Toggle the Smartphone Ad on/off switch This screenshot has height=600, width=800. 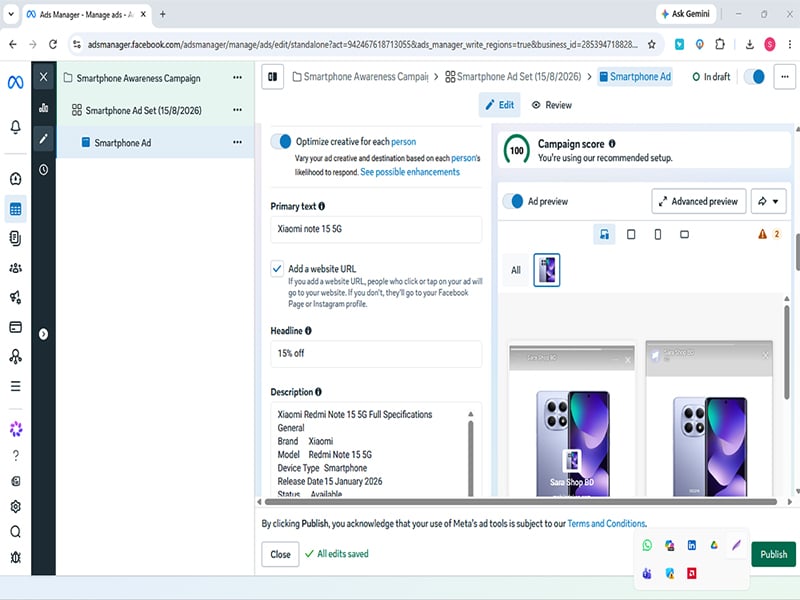(755, 77)
